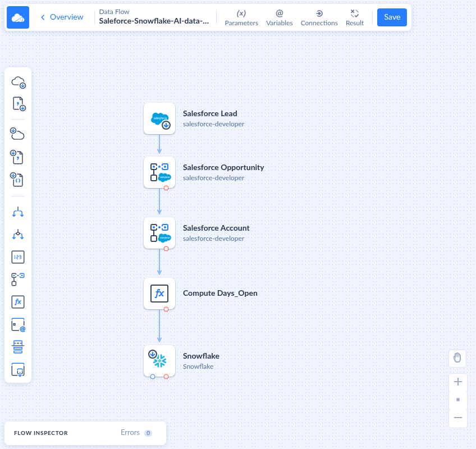
Task: Select the Row Count component in sidebar
Action: [18, 257]
